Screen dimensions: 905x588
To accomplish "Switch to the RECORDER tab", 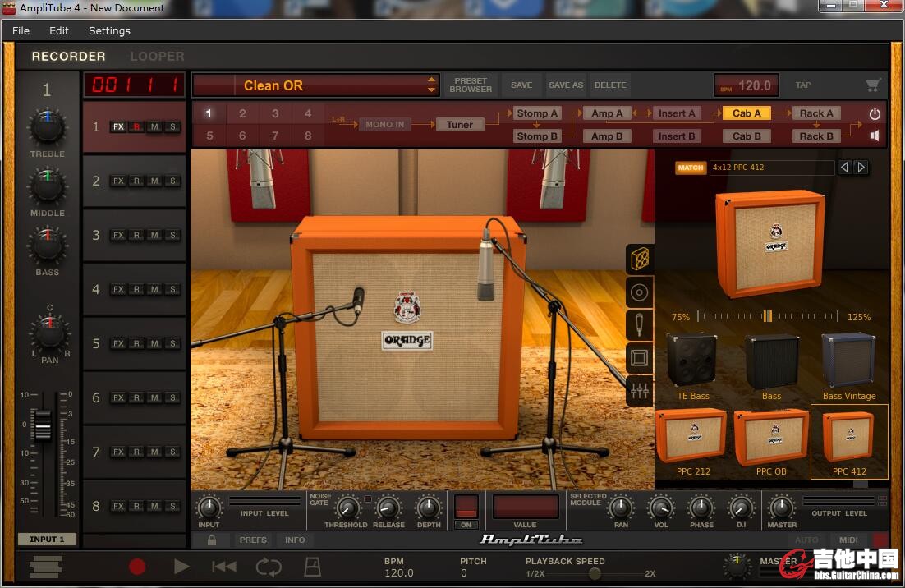I will click(68, 57).
